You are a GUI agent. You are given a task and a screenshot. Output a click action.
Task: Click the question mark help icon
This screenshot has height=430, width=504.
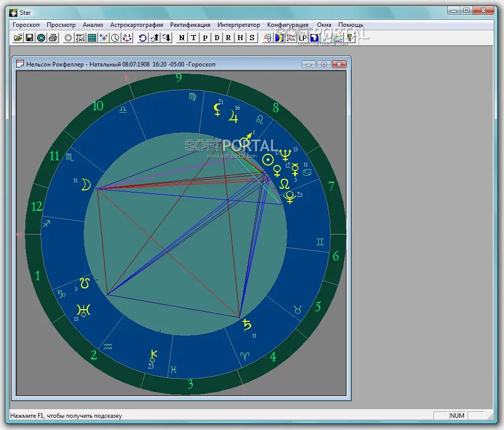(350, 38)
